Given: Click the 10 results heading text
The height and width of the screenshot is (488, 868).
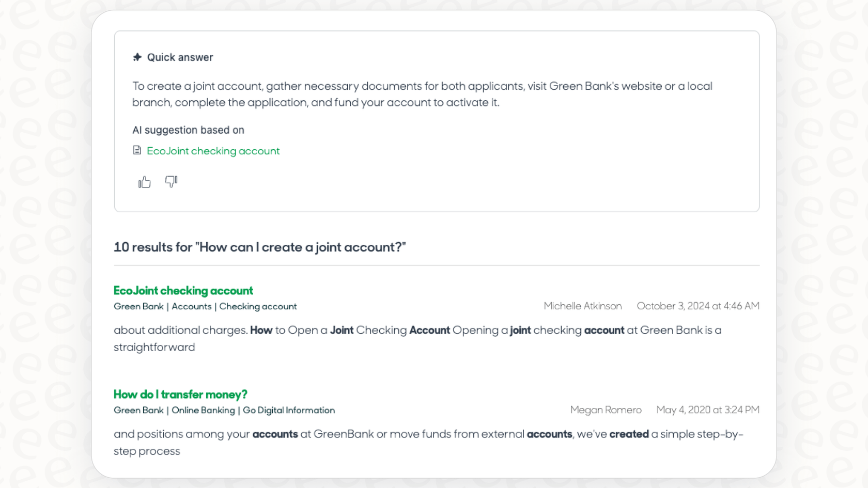Looking at the screenshot, I should (x=259, y=247).
